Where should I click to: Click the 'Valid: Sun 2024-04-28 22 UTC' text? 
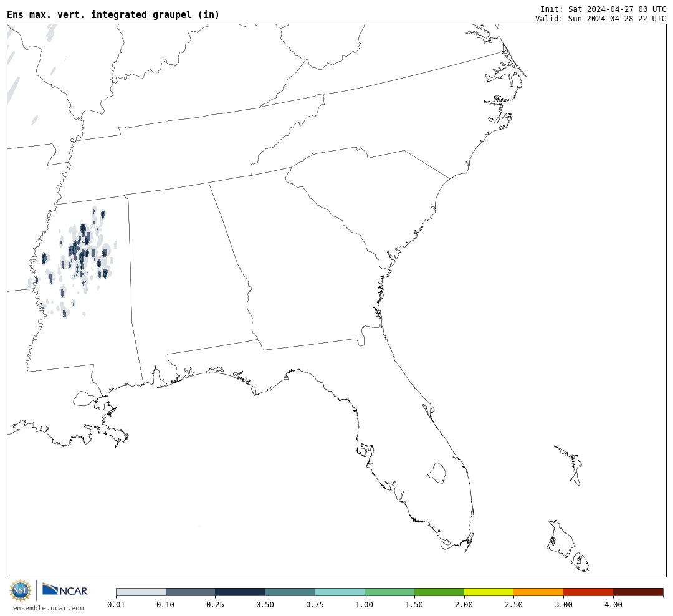[x=601, y=19]
